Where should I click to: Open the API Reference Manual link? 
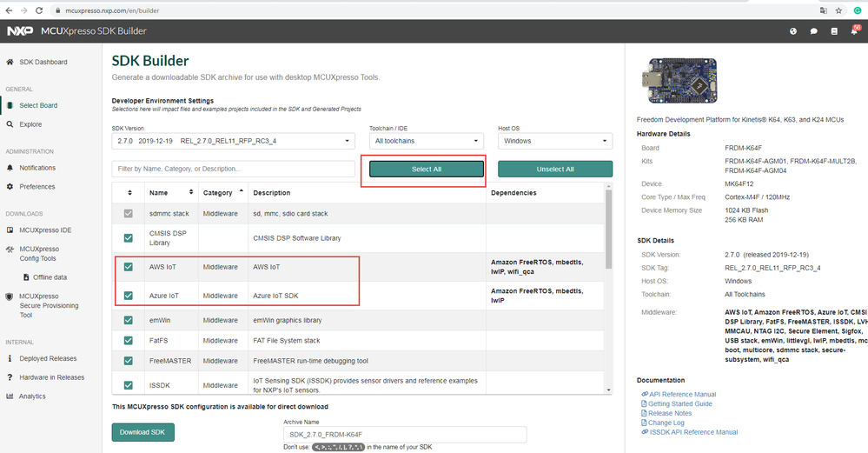pyautogui.click(x=682, y=394)
